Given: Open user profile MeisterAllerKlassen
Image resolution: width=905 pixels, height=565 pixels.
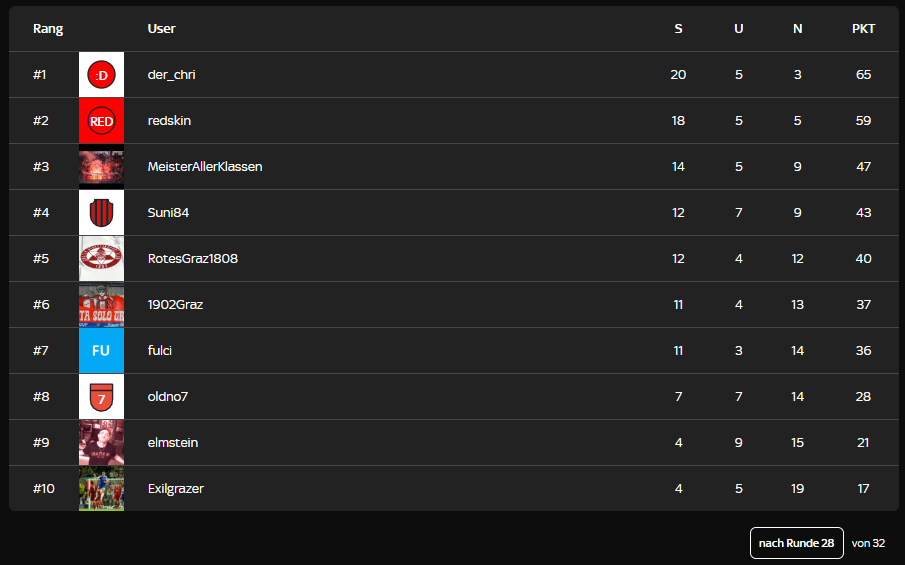Looking at the screenshot, I should tap(204, 167).
